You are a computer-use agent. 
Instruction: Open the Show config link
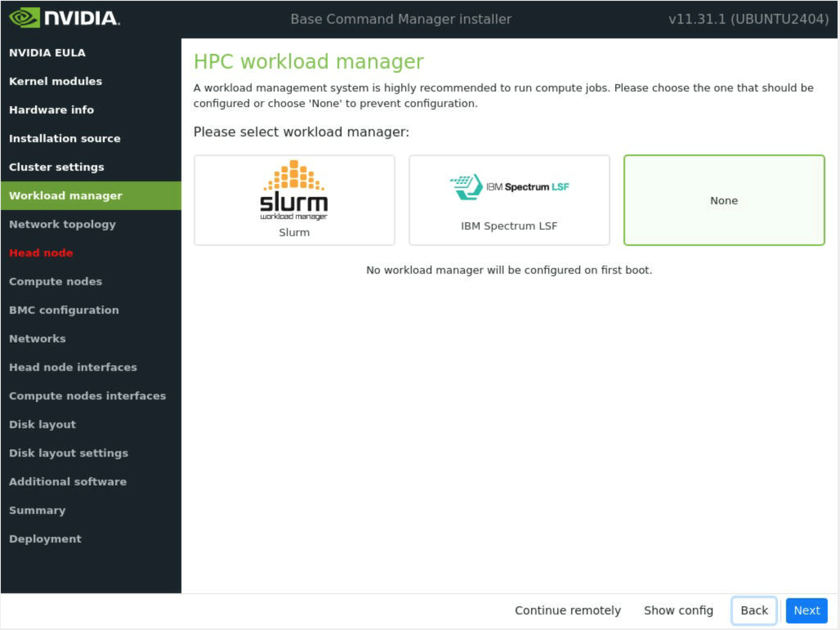point(678,610)
